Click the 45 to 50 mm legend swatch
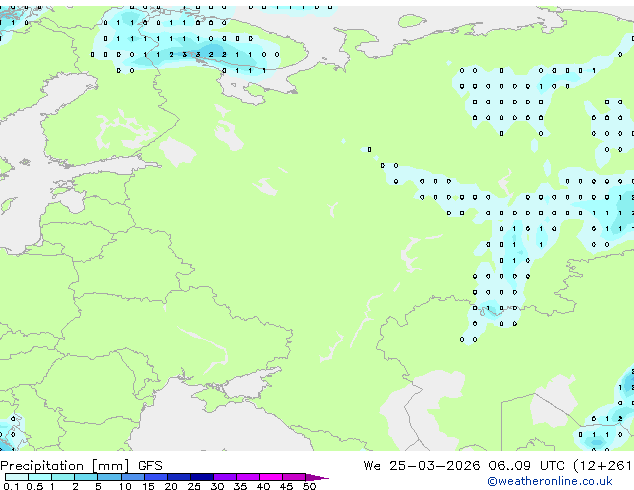The image size is (634, 490). click(294, 477)
